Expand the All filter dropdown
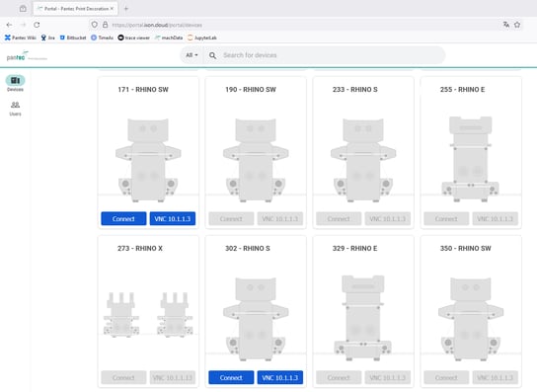This screenshot has width=537, height=392. pyautogui.click(x=192, y=55)
